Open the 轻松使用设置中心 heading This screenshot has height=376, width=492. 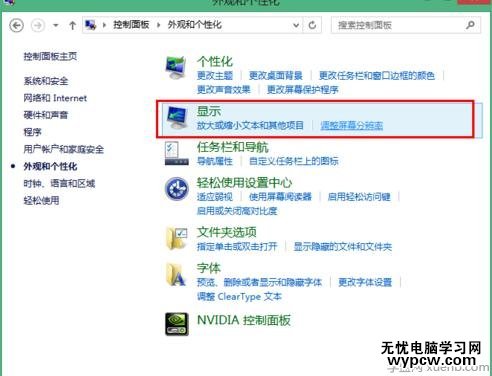point(244,183)
